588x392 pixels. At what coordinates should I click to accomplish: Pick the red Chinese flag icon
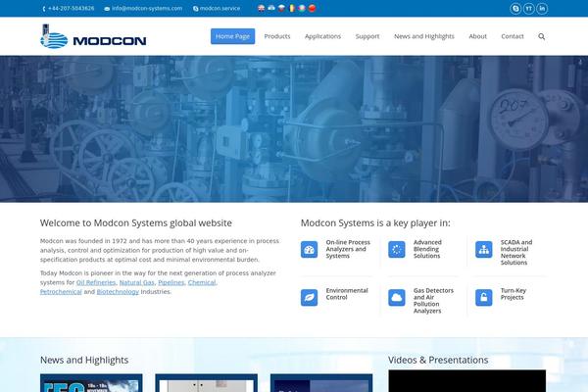pyautogui.click(x=312, y=8)
